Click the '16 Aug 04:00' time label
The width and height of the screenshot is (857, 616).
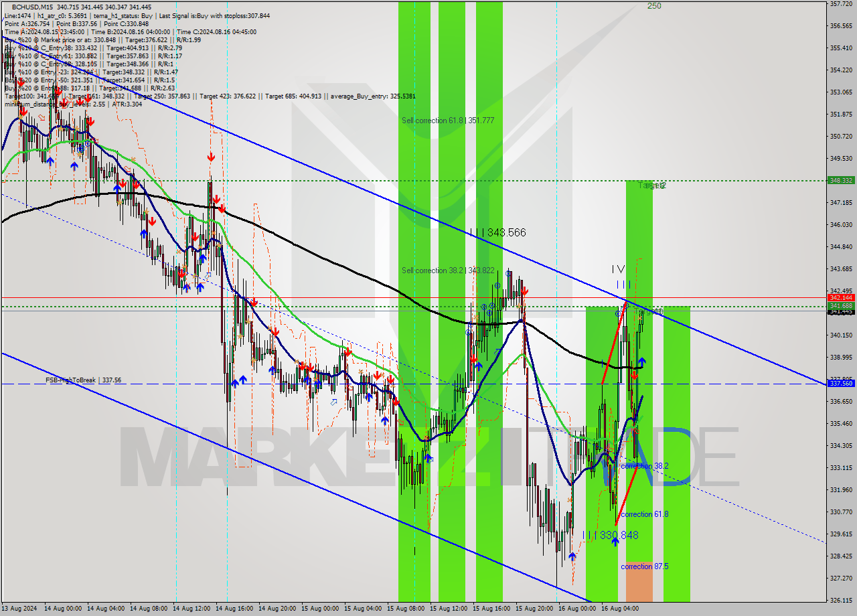point(620,609)
